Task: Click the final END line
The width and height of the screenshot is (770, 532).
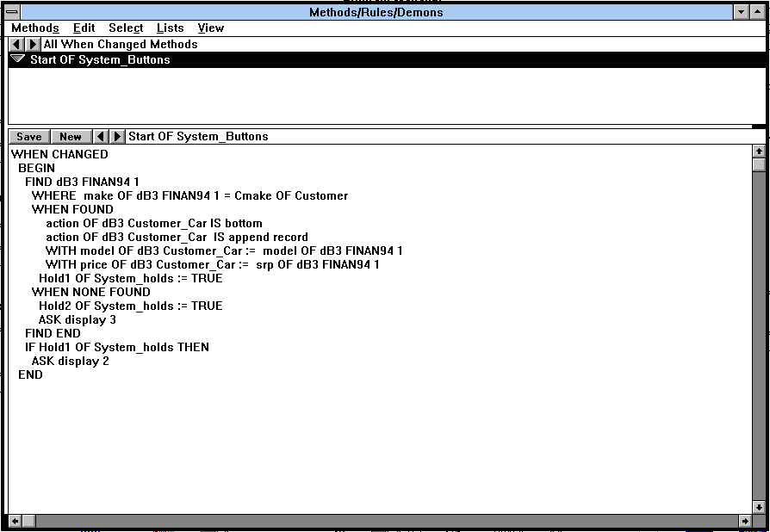Action: tap(30, 374)
